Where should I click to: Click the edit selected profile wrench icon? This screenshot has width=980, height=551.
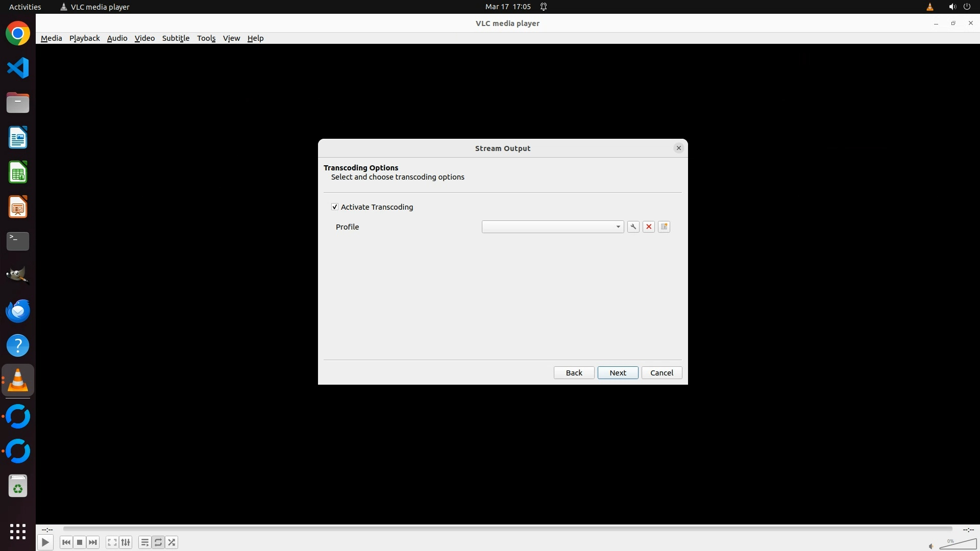point(633,227)
